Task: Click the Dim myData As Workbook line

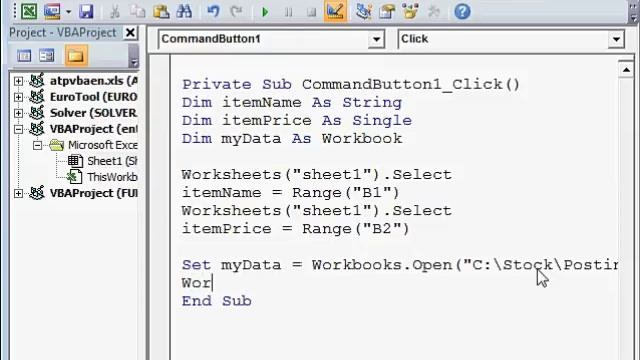Action: 292,138
